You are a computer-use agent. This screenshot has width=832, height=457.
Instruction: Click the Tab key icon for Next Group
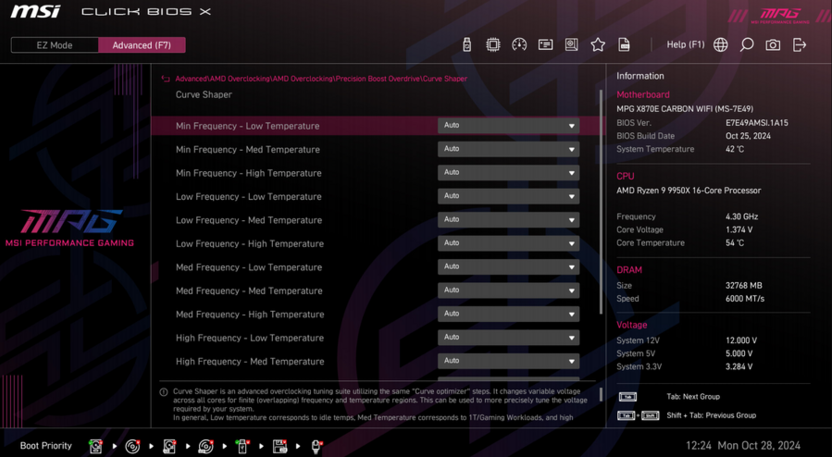pos(628,396)
